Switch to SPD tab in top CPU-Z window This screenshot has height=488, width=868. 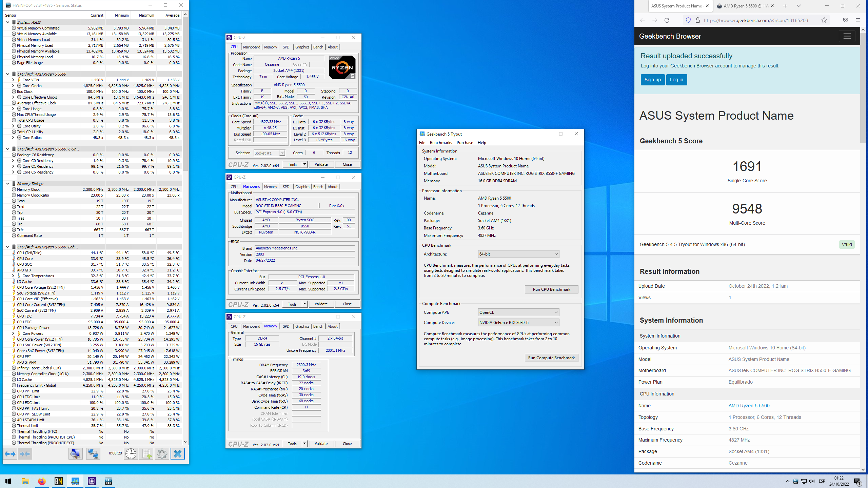(x=286, y=47)
